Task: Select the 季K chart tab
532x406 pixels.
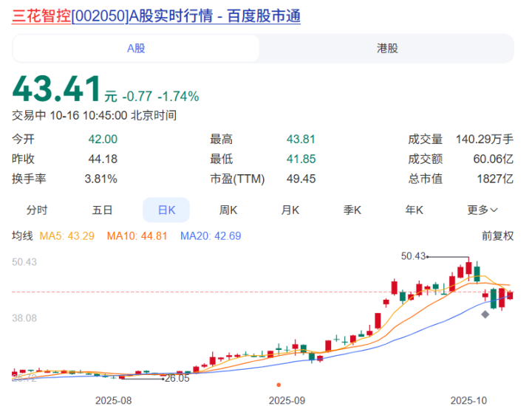Action: 352,210
